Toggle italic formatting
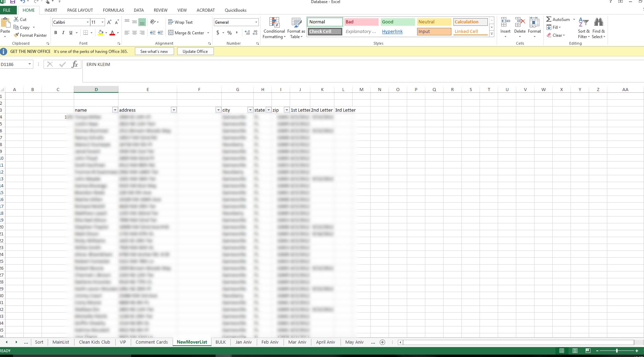The image size is (644, 357). point(63,33)
